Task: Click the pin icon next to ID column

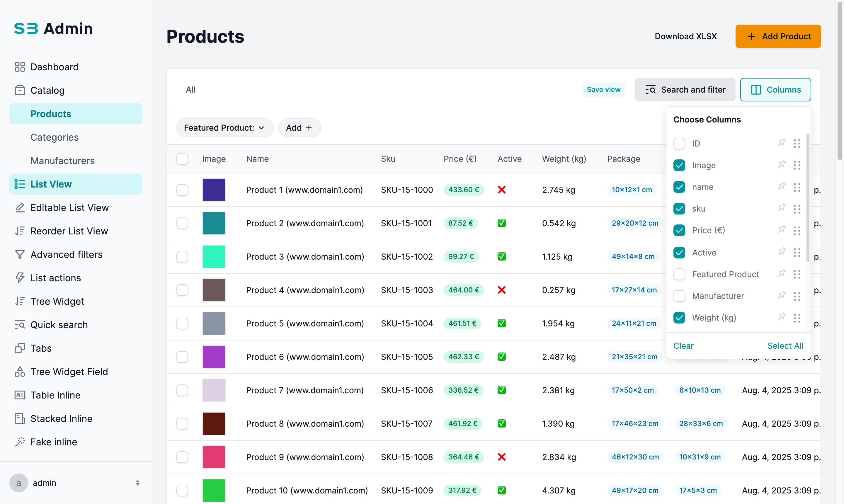Action: tap(782, 143)
